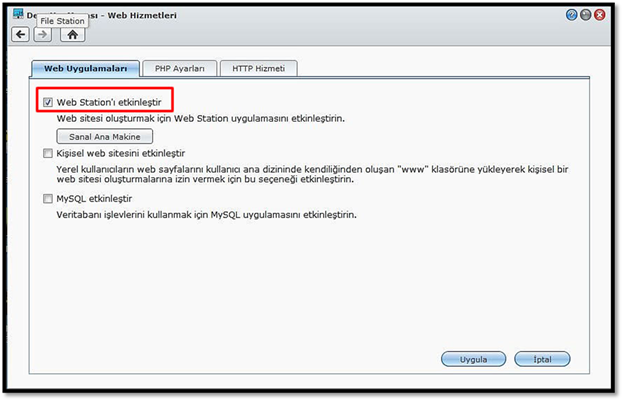The image size is (623, 401).
Task: Return to the Control Panel home icon
Action: [72, 34]
